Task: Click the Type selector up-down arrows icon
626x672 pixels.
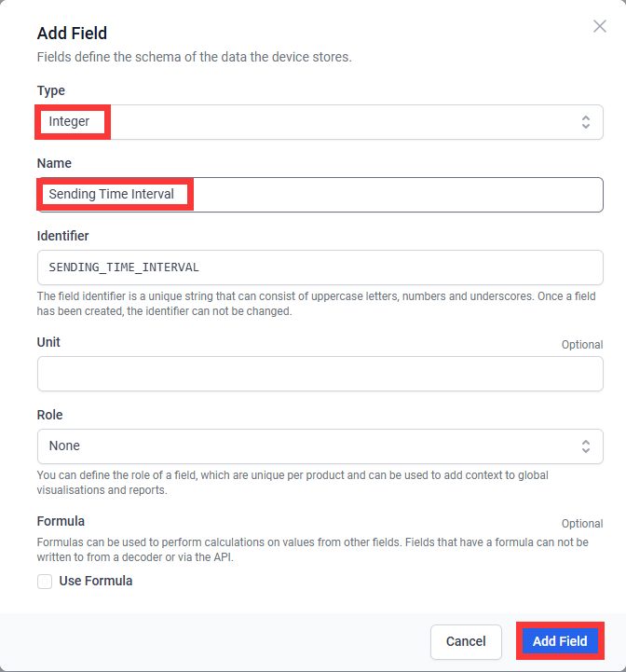Action: (x=586, y=122)
